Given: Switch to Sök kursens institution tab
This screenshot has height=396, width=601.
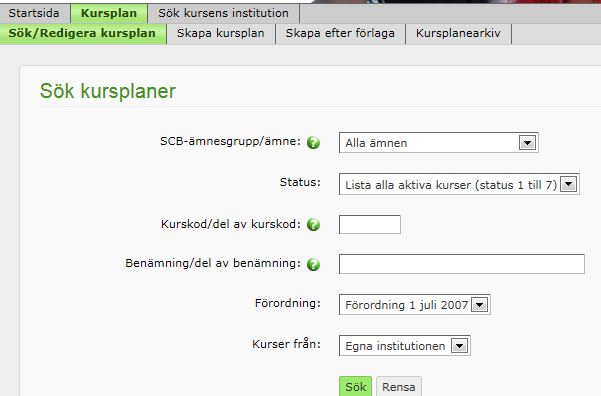Looking at the screenshot, I should [223, 13].
